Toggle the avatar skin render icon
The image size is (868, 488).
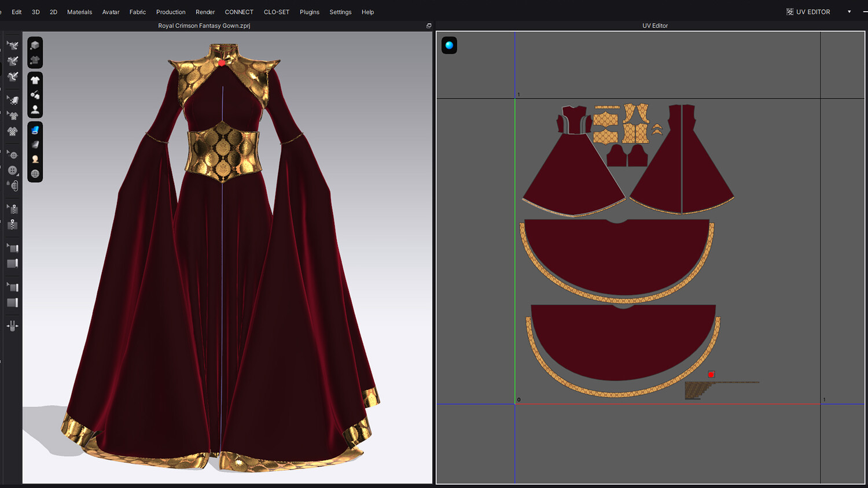[x=35, y=159]
